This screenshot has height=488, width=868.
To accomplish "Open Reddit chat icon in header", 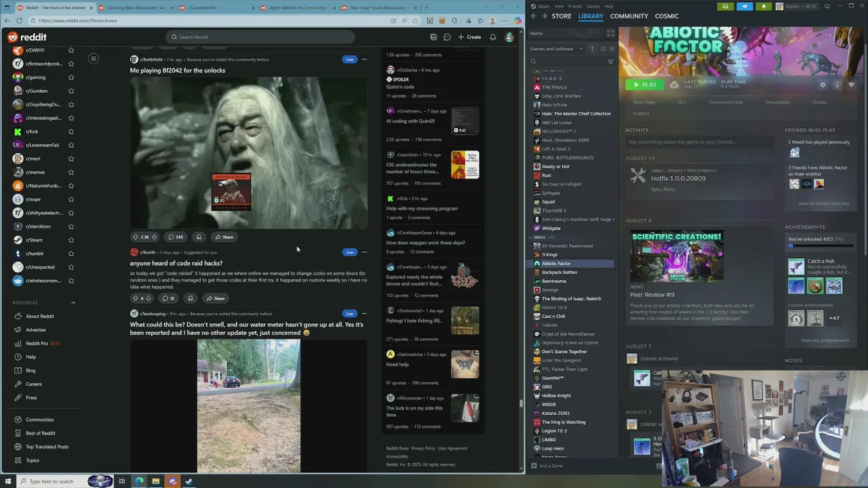I will pos(447,37).
